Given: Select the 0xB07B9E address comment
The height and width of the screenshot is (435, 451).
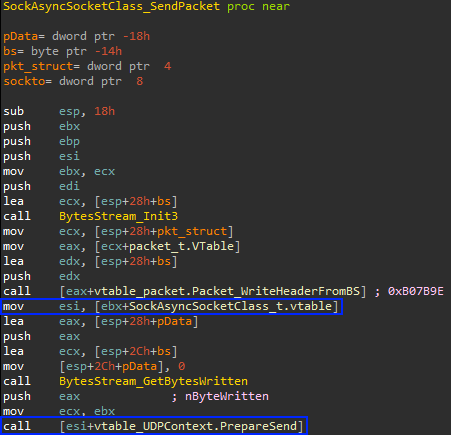Looking at the screenshot, I should tap(415, 291).
